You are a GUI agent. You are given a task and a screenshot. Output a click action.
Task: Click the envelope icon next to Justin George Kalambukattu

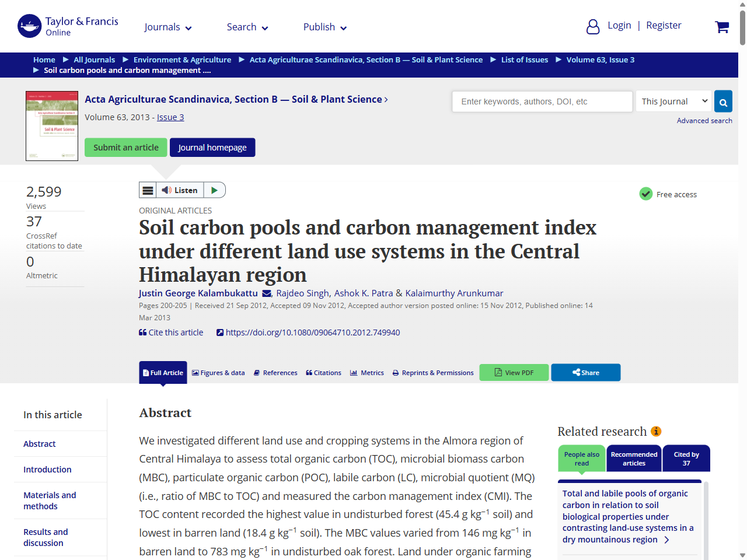(x=267, y=293)
